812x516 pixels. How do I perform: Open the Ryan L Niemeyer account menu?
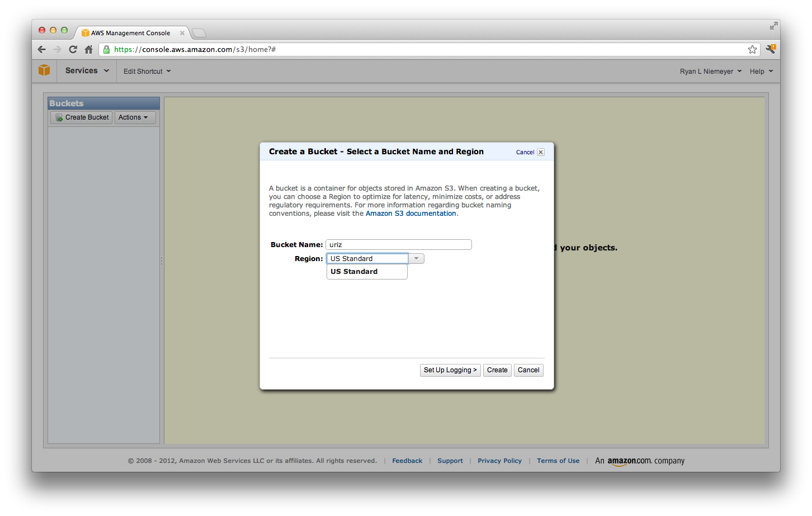[x=710, y=72]
